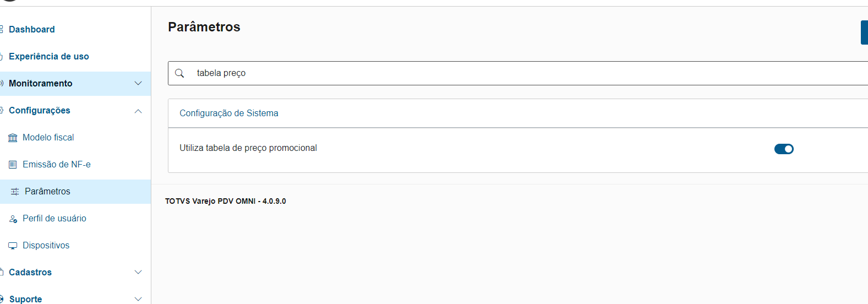Select the Dispositivos menu entry

point(46,246)
